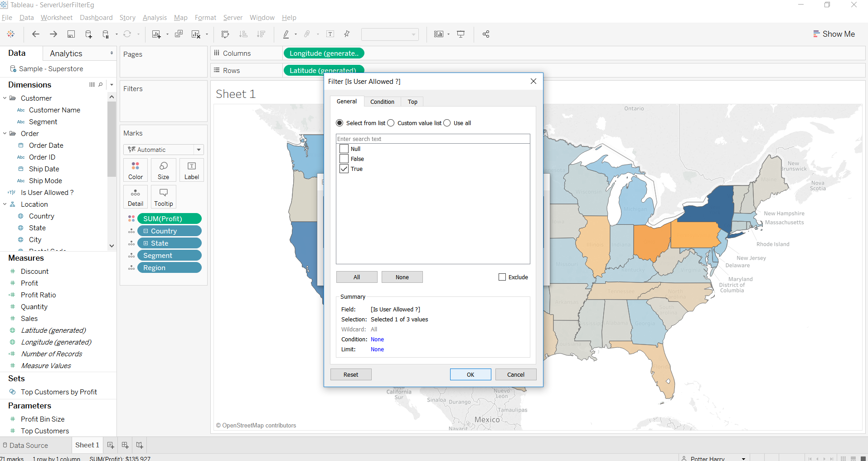Click the Label marks card
Viewport: 868px width, 461px height.
[x=192, y=170]
